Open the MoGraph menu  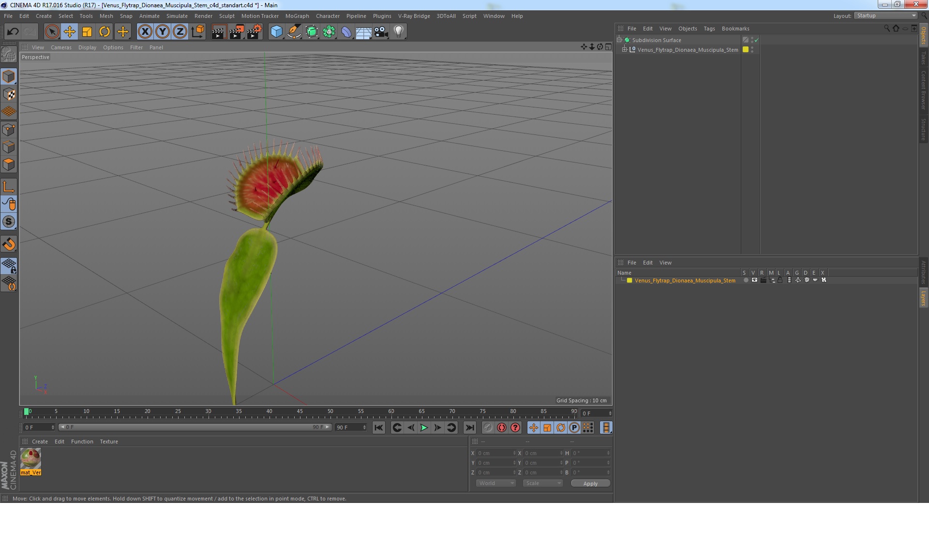coord(297,16)
